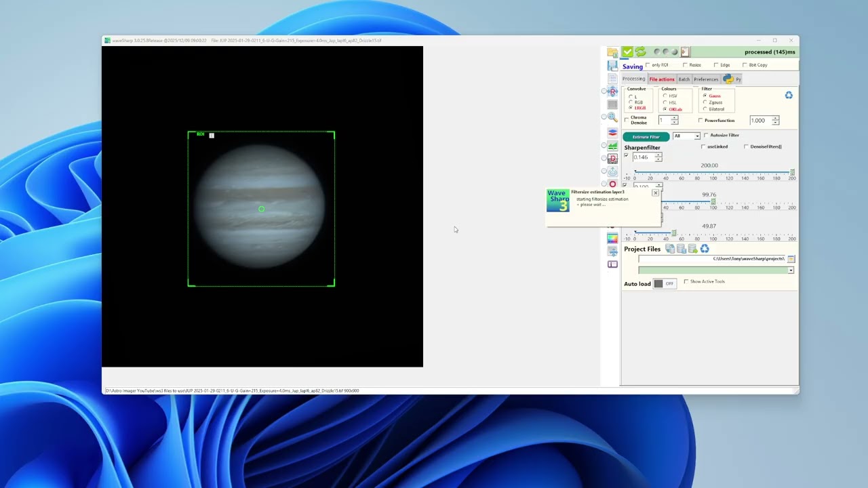This screenshot has width=868, height=488.
Task: Click browse folder icon next to project path
Action: tap(791, 259)
